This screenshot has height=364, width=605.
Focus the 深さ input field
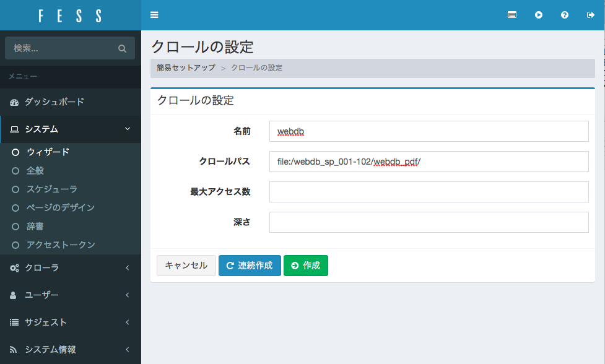429,222
